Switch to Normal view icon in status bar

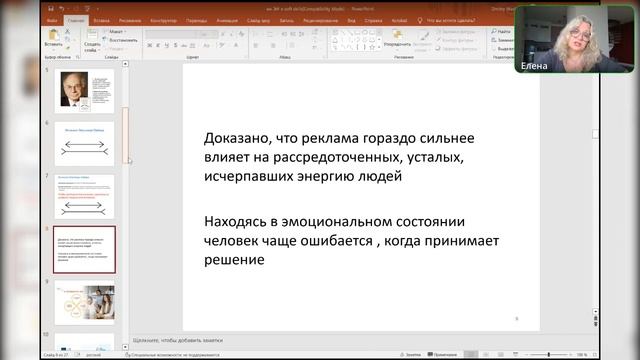(471, 355)
